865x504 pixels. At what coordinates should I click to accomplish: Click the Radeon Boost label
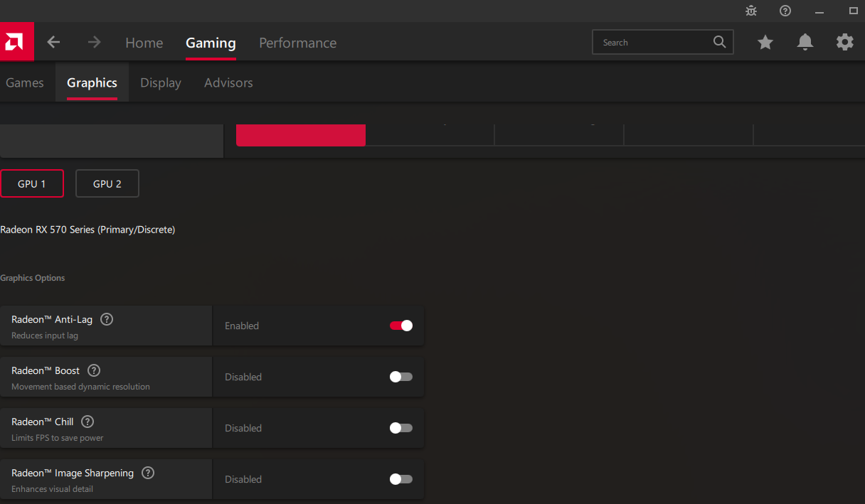(46, 370)
